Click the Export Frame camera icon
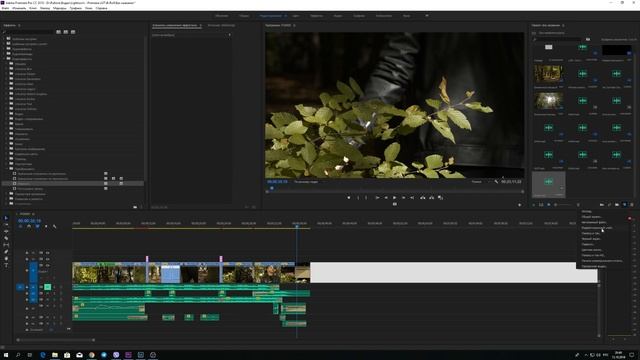Viewport: 640px width, 360px height. [x=440, y=198]
